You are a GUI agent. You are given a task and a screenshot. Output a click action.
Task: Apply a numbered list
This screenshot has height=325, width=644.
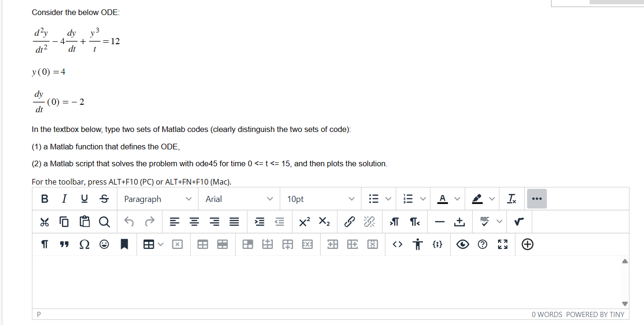[x=409, y=199]
